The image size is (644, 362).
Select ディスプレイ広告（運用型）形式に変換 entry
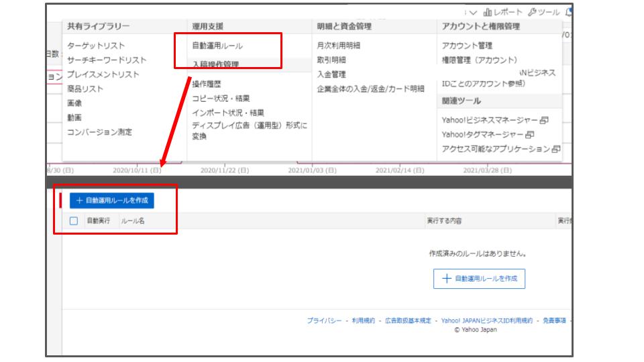250,131
